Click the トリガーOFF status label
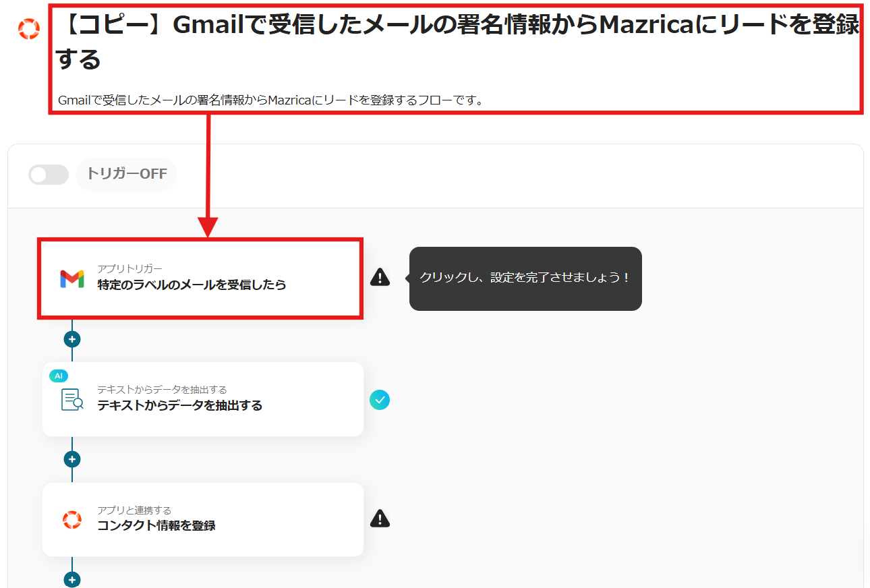The height and width of the screenshot is (588, 870). [126, 174]
